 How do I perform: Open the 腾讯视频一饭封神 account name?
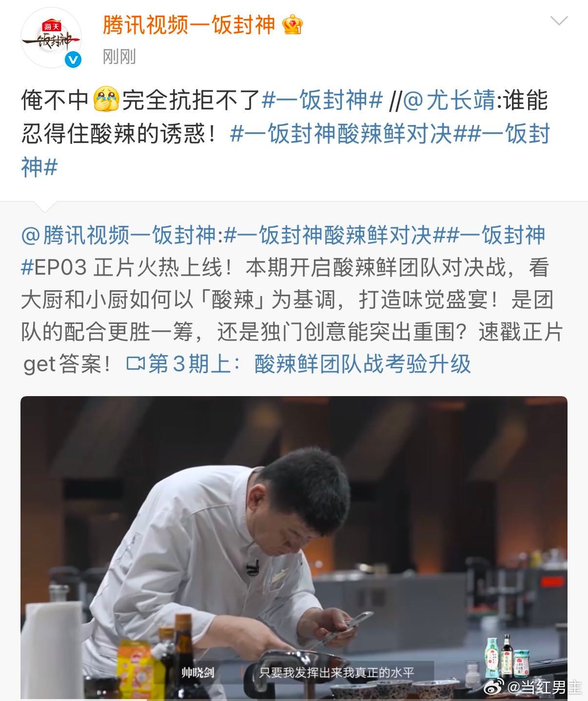(x=189, y=25)
